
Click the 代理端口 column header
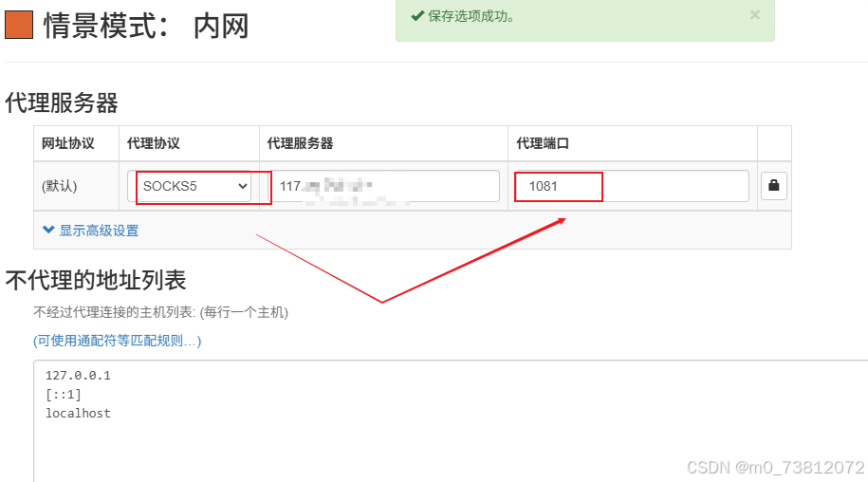[x=543, y=143]
